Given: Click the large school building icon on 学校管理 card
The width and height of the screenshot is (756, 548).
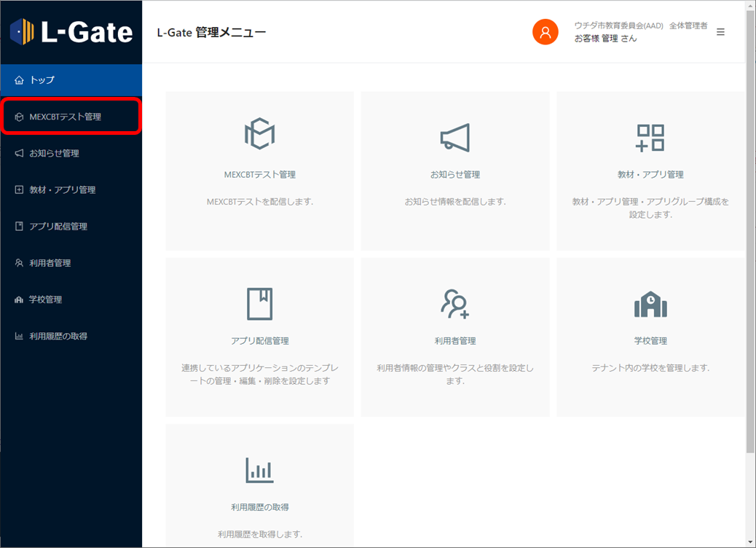Looking at the screenshot, I should (x=650, y=304).
